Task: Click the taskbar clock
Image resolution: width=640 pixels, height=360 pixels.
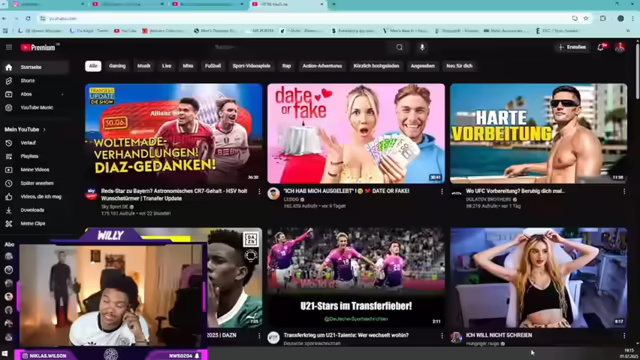Action: [x=630, y=353]
